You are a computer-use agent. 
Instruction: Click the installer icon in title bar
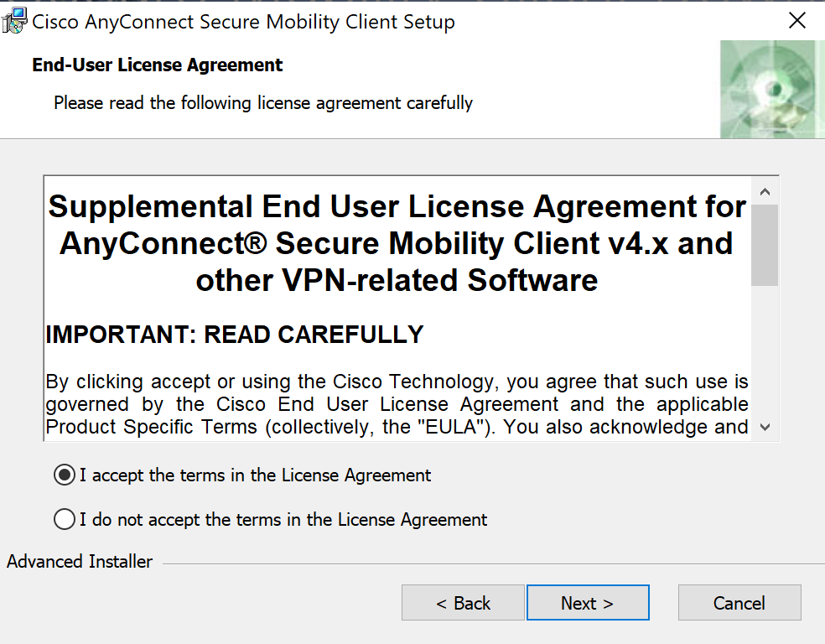[x=14, y=21]
